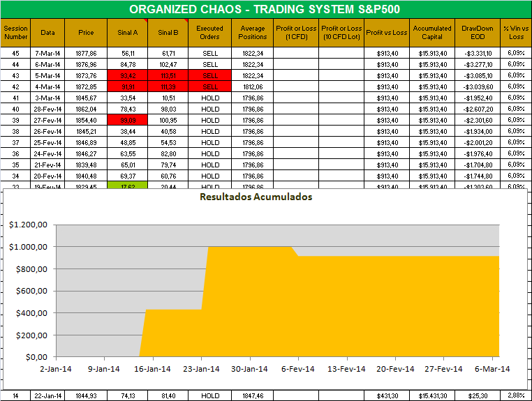Select 'Profit or Loss (10 CFD Lot)' header
Viewport: 532px width, 401px height.
[341, 33]
